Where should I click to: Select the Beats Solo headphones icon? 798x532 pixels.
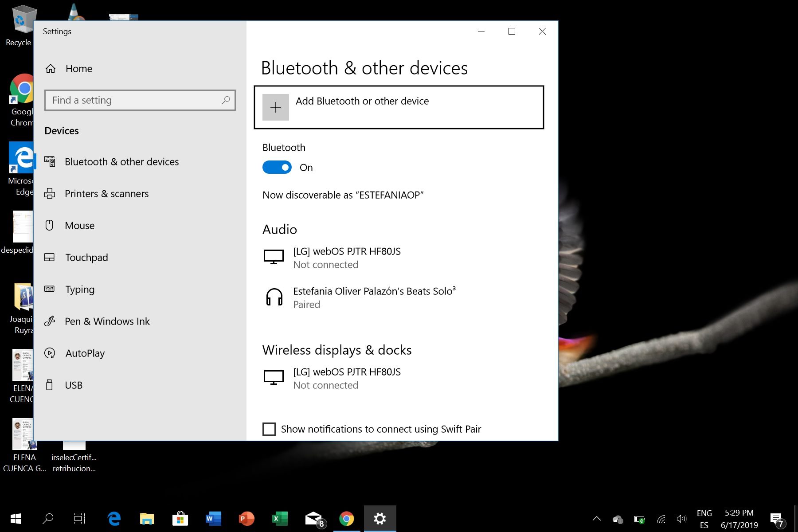(x=274, y=297)
